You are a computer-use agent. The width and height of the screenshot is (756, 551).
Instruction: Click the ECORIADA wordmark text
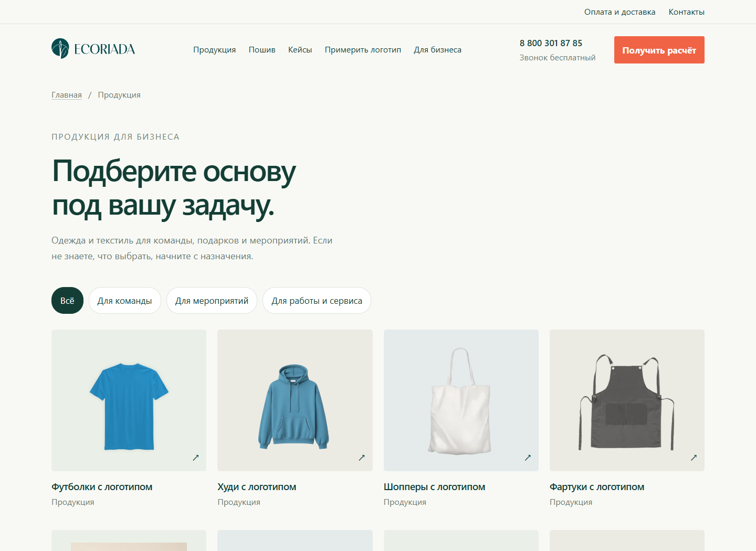tap(104, 49)
